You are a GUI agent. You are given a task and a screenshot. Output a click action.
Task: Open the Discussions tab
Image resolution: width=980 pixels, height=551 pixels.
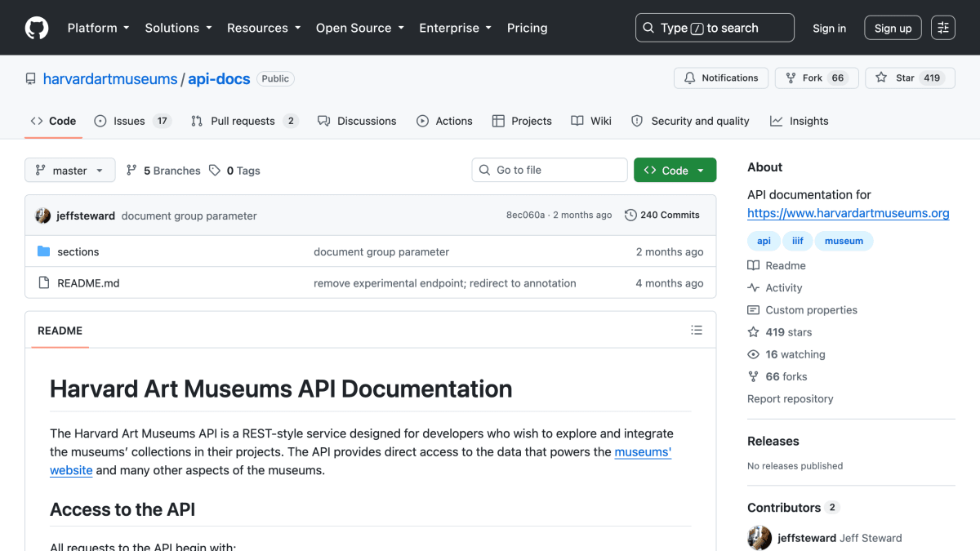pyautogui.click(x=357, y=121)
